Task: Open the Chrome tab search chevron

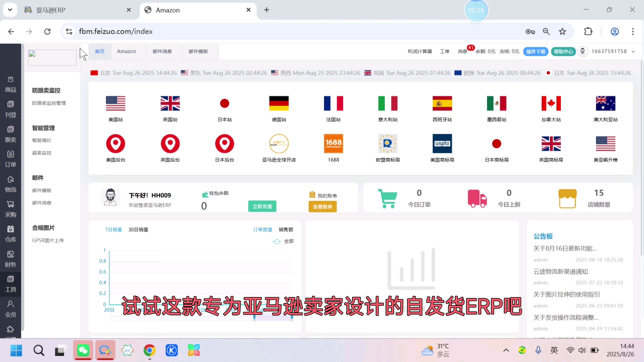Action: point(10,10)
